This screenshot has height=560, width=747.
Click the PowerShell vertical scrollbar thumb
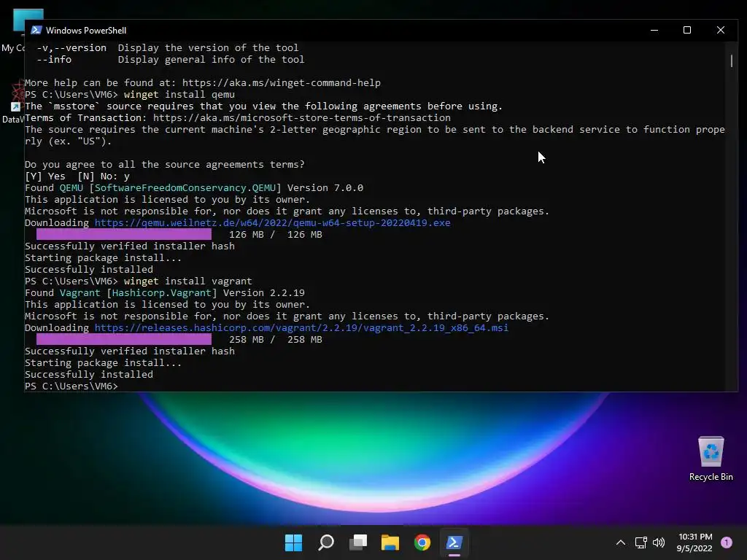coord(731,61)
